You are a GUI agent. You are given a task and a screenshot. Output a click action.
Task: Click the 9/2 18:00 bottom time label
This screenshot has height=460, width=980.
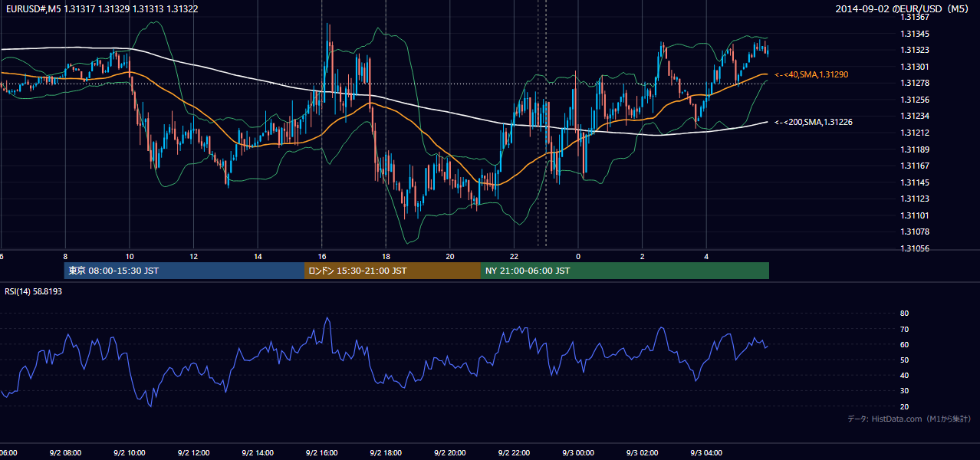click(x=386, y=453)
